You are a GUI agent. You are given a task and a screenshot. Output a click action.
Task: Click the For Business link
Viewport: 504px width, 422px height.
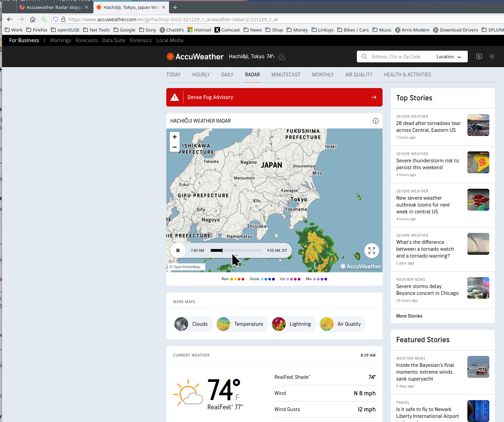coord(24,40)
